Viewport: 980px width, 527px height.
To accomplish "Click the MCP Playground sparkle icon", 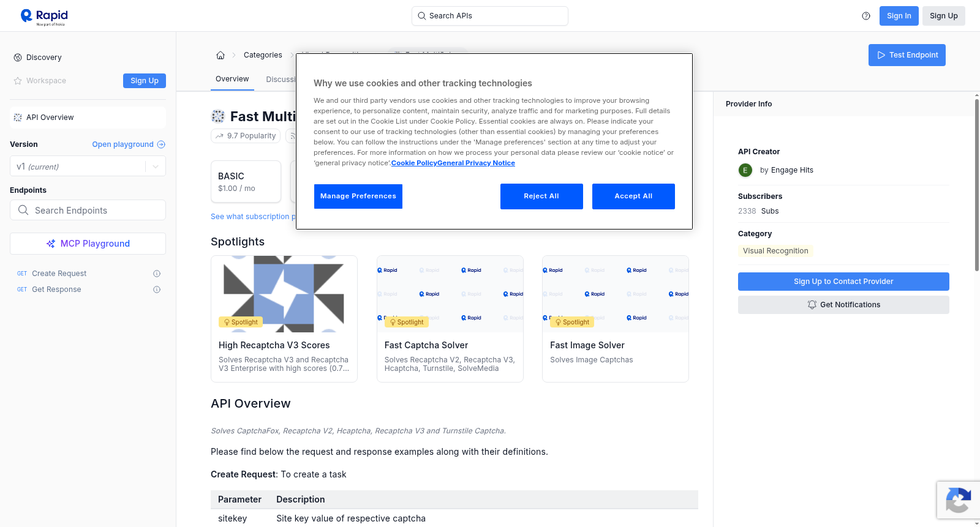I will [51, 244].
